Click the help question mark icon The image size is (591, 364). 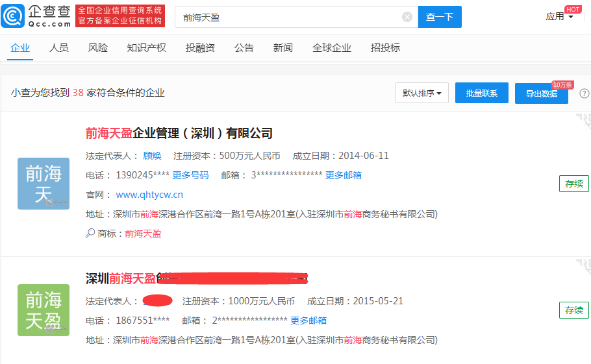click(585, 93)
